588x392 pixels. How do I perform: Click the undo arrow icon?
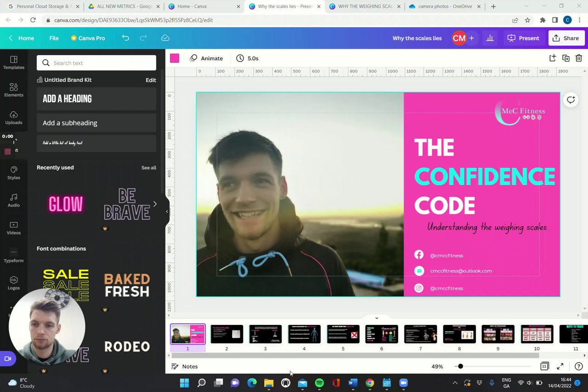pyautogui.click(x=125, y=38)
